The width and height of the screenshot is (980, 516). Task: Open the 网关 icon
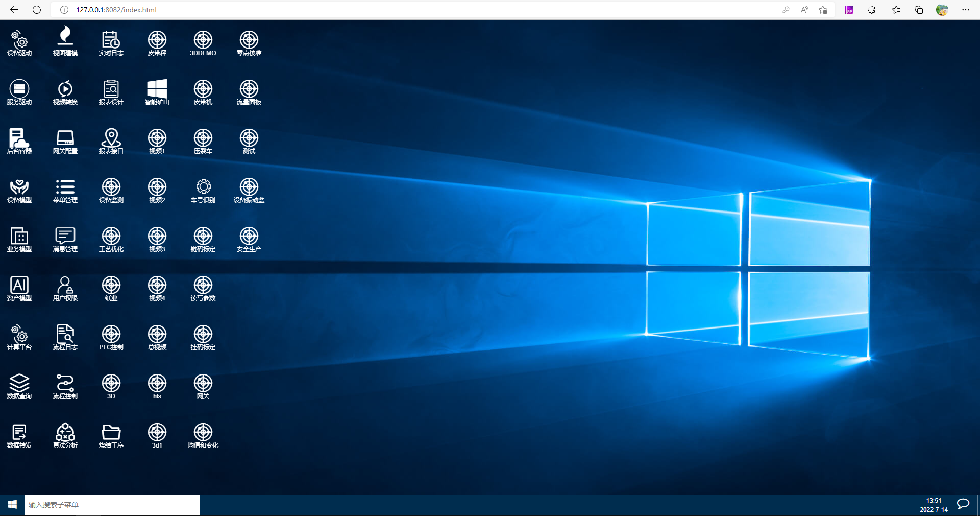click(x=203, y=386)
